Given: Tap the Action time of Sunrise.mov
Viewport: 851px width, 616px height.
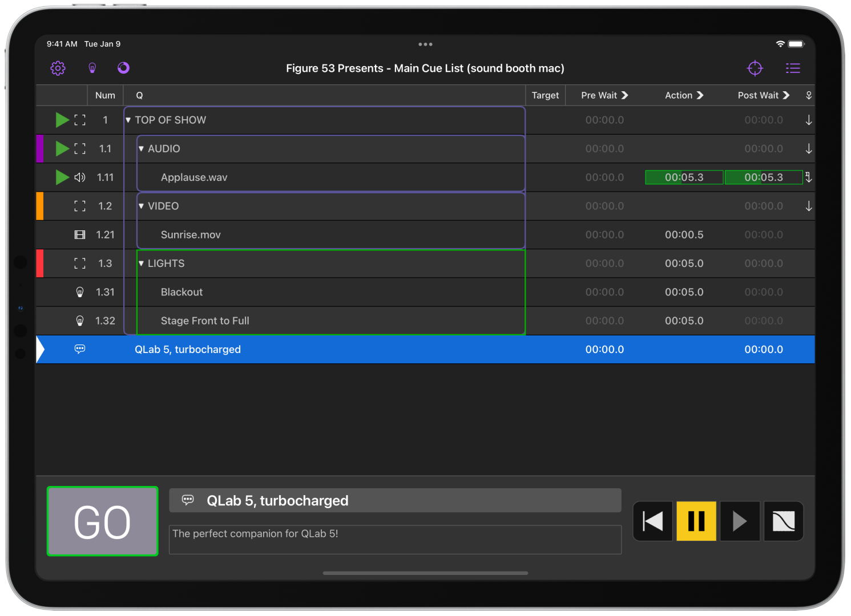Looking at the screenshot, I should tap(684, 235).
